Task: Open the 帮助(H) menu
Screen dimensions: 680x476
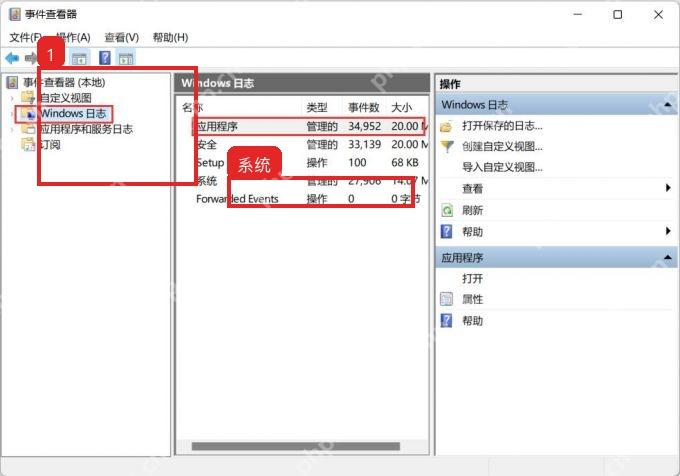Action: point(170,38)
